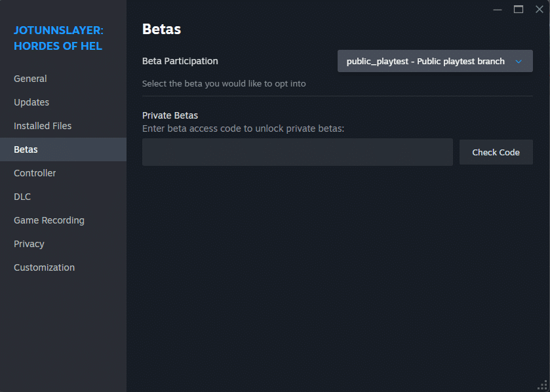Open the DLC section

click(x=63, y=197)
